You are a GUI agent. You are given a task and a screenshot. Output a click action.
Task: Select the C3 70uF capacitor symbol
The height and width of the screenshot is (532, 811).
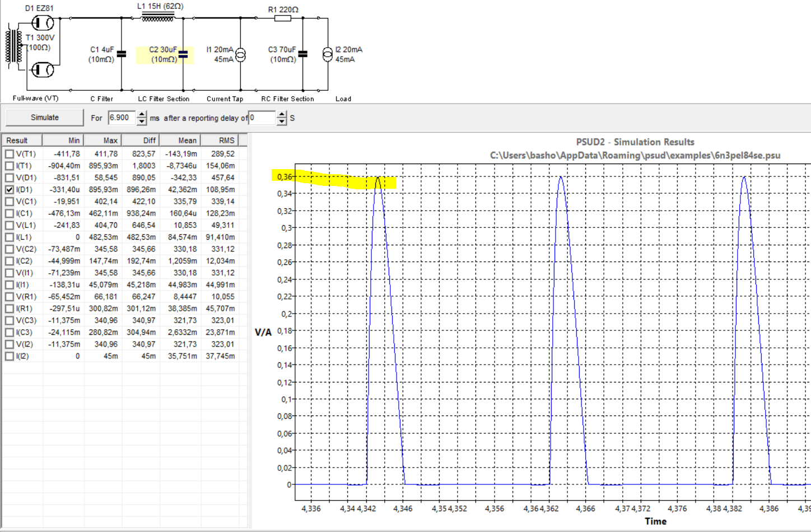point(303,54)
